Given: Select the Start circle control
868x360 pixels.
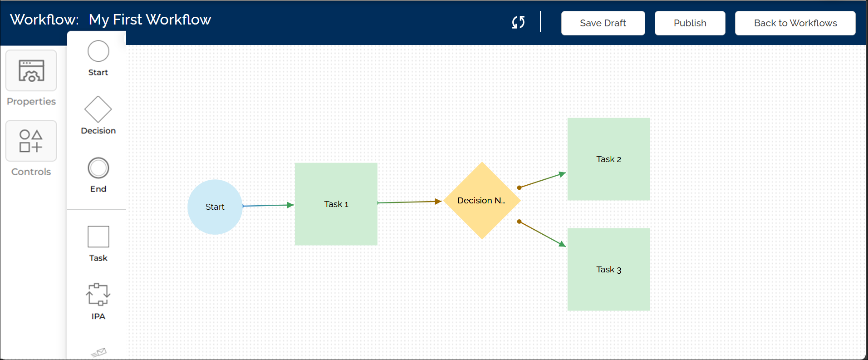Looking at the screenshot, I should point(98,51).
